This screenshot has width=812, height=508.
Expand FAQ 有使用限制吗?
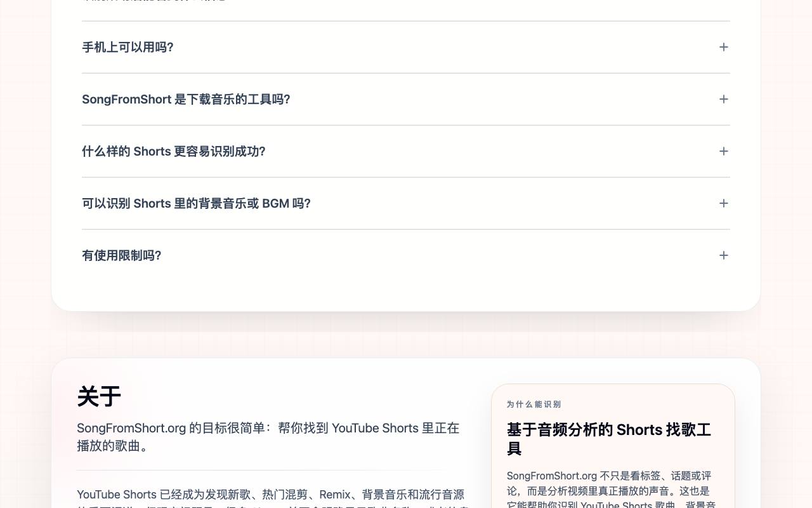pyautogui.click(x=406, y=255)
